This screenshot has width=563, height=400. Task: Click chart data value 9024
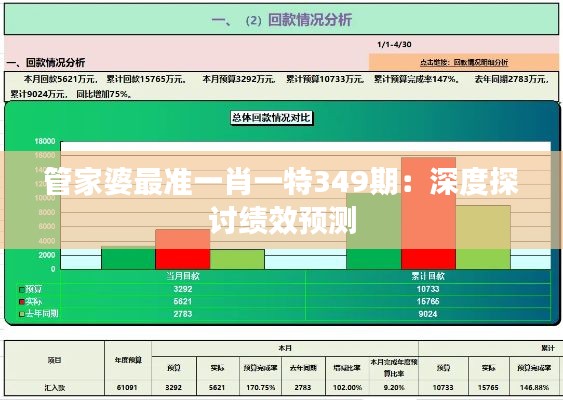[428, 314]
